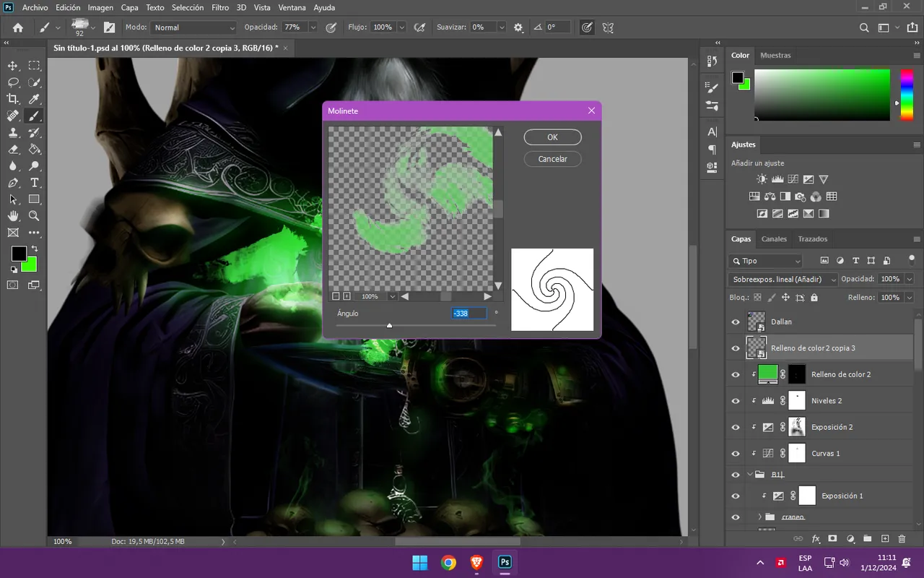The height and width of the screenshot is (578, 924).
Task: Select the Eyedropper tool
Action: point(34,99)
